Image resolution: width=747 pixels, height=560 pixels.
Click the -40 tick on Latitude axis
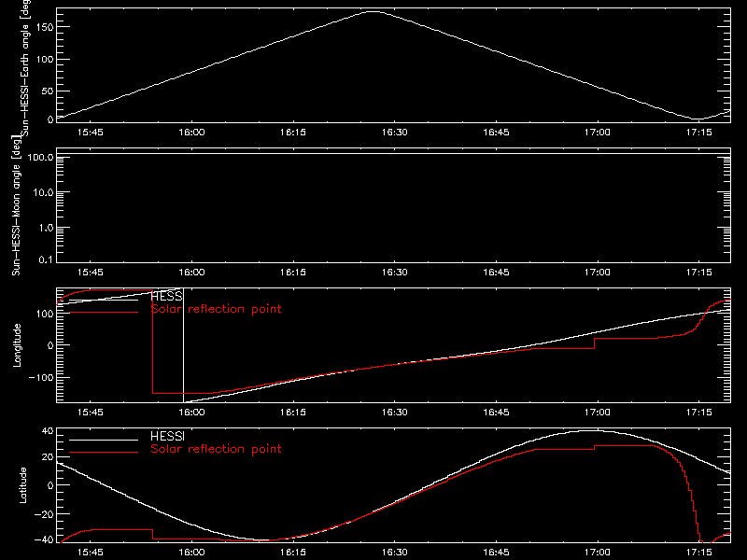[44, 539]
